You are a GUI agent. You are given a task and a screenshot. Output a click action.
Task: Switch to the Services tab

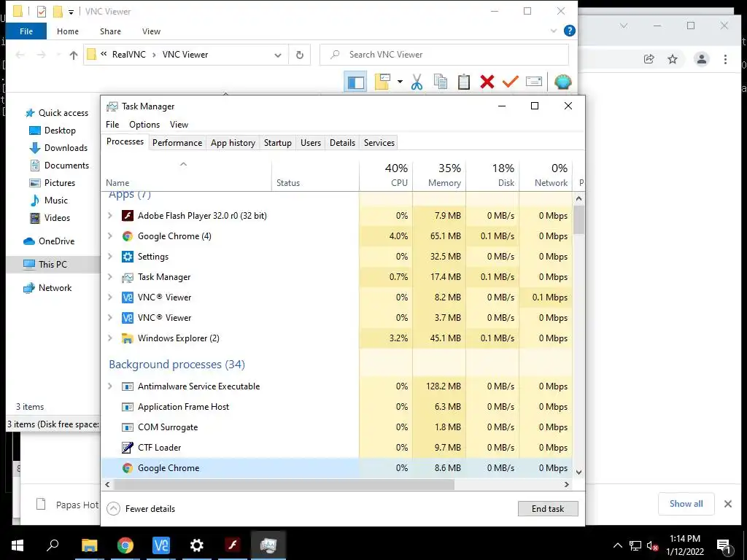click(x=379, y=143)
